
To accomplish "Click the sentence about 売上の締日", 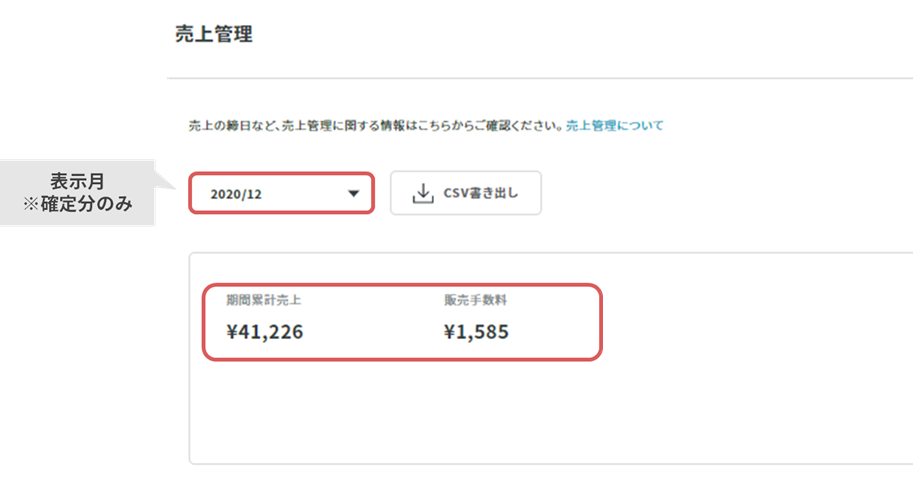I will (376, 125).
